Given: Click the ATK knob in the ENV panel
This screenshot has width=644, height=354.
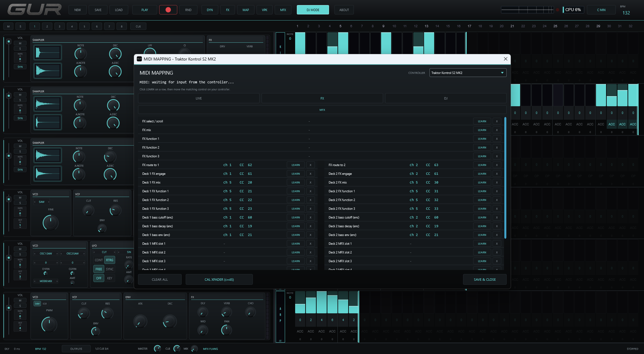Looking at the screenshot, I should click(x=140, y=321).
